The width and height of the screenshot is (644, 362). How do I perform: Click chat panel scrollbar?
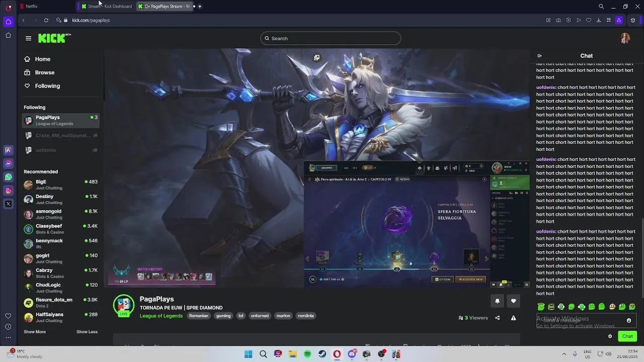pyautogui.click(x=642, y=258)
